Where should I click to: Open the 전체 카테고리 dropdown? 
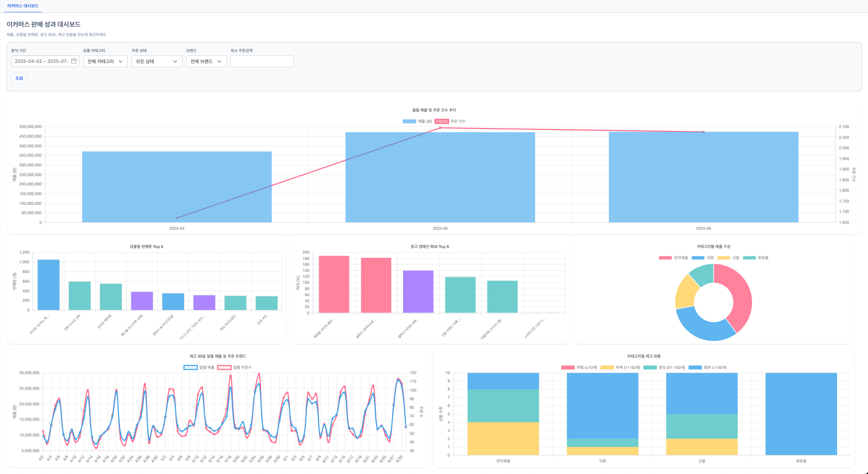(105, 61)
